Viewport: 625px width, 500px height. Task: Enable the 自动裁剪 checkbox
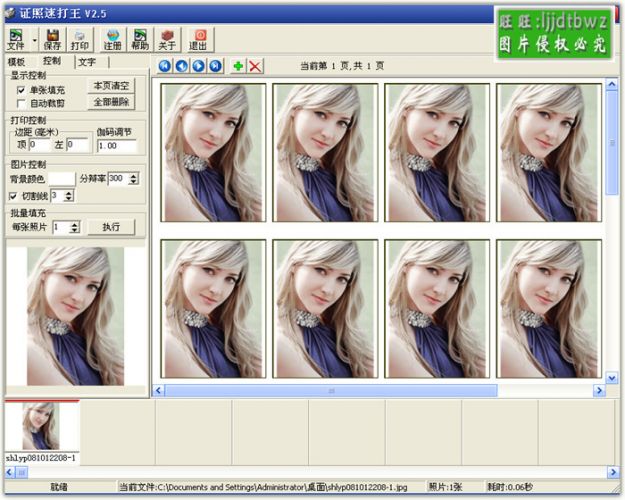pyautogui.click(x=22, y=103)
